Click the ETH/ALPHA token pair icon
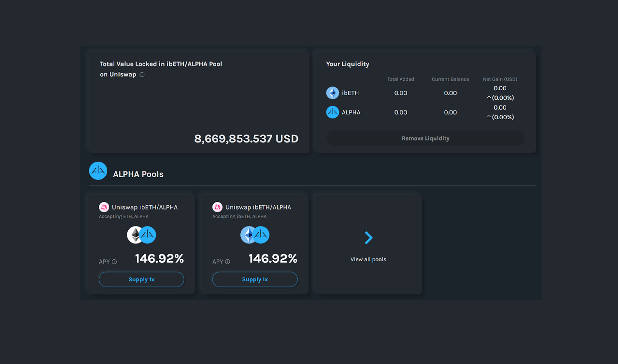Image resolution: width=618 pixels, height=364 pixels. (x=141, y=235)
